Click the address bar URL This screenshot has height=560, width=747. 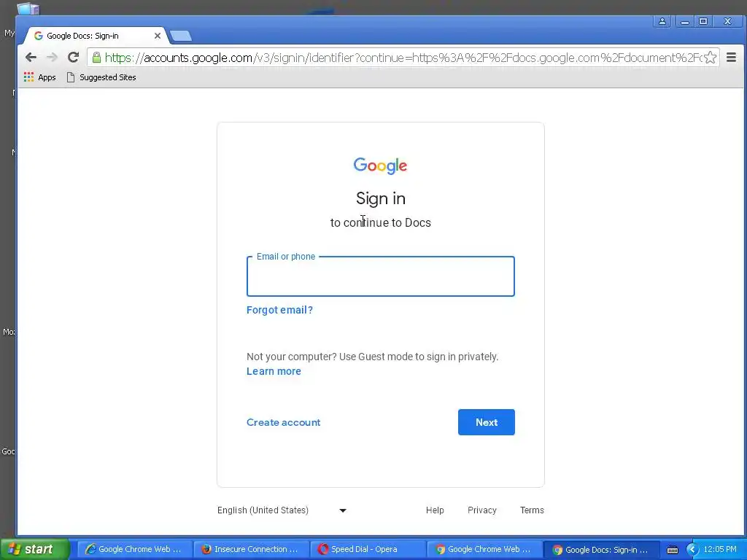(403, 58)
